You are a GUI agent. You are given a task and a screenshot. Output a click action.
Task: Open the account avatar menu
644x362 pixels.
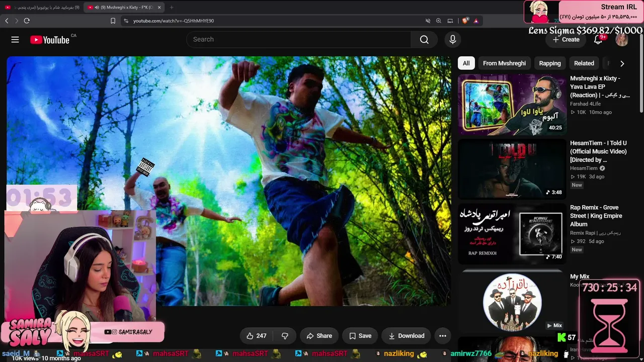[622, 40]
